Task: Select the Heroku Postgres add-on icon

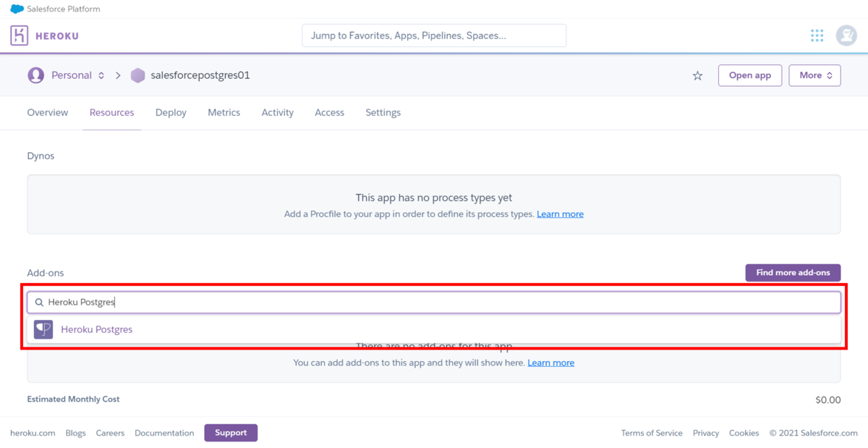Action: [43, 329]
